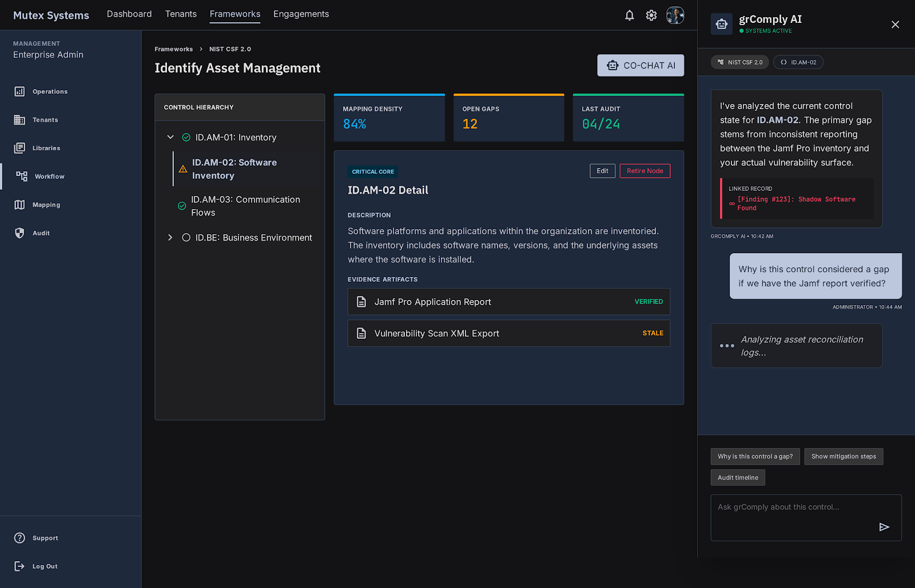
Task: Click the ID.AM-02 context chip in chat
Action: 798,62
